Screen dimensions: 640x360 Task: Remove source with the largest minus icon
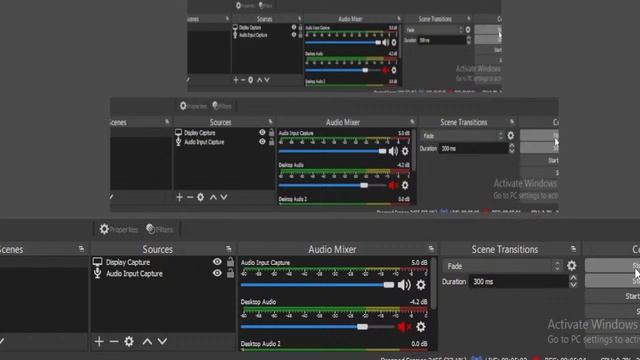point(114,341)
